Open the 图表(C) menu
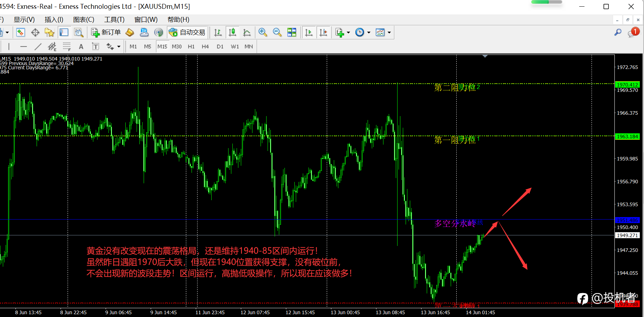644x317 pixels. 84,20
